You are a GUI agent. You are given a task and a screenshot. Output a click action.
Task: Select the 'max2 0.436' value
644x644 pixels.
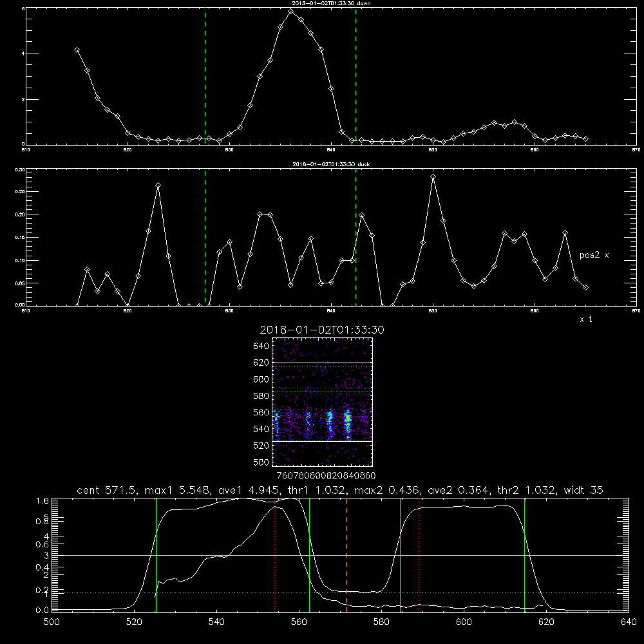[386, 490]
